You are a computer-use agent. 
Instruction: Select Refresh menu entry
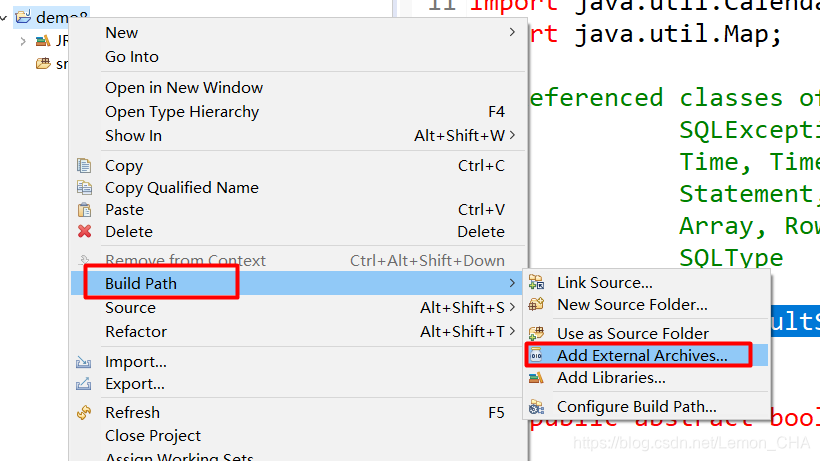(298, 412)
